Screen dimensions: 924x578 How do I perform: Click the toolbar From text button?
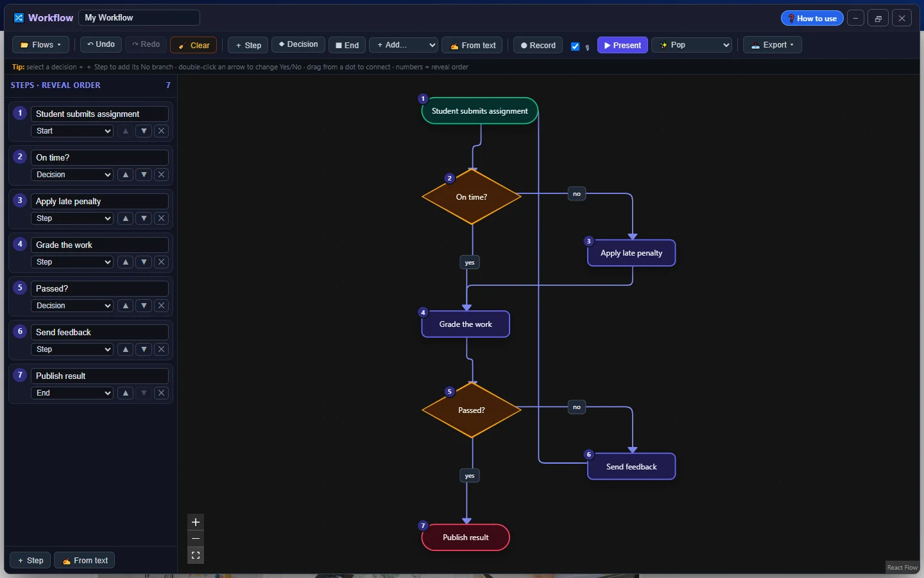472,45
